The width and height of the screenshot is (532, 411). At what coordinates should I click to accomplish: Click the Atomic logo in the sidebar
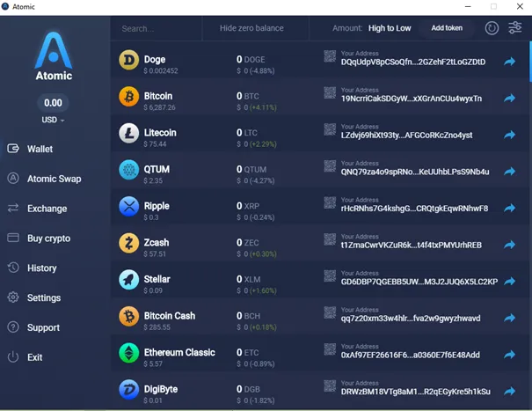(x=54, y=56)
